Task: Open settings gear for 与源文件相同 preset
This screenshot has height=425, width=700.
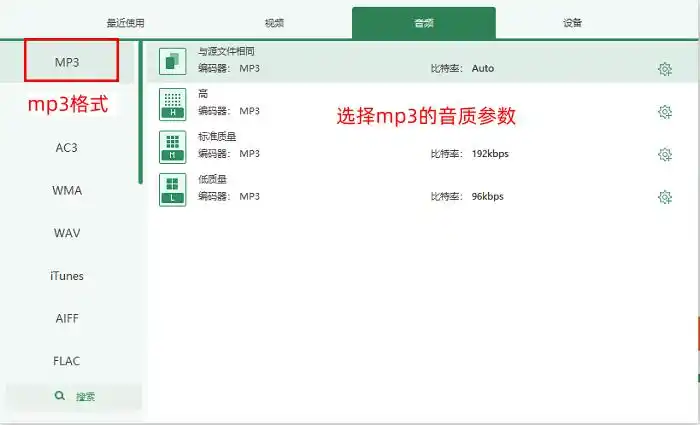Action: pos(664,69)
